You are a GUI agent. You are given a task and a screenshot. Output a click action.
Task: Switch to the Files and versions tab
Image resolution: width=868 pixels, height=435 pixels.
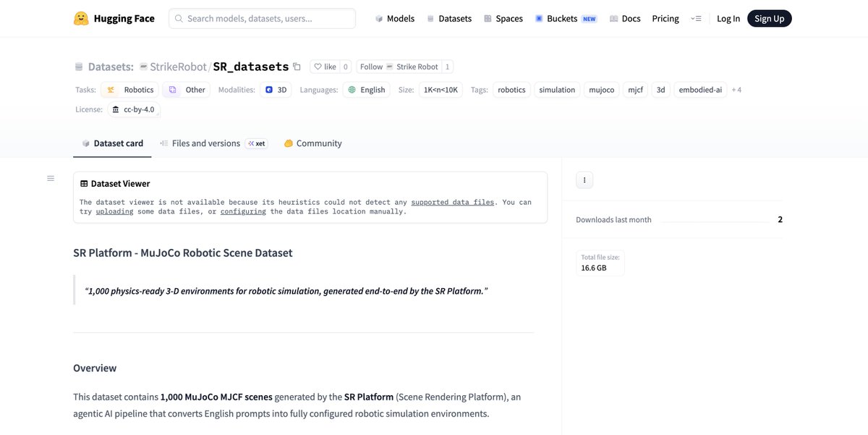(213, 143)
